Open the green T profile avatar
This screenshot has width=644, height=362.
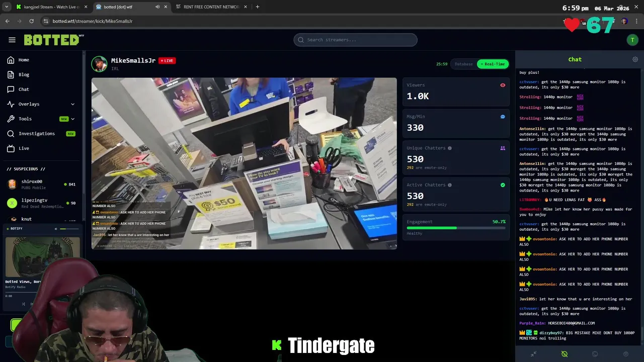tap(632, 40)
